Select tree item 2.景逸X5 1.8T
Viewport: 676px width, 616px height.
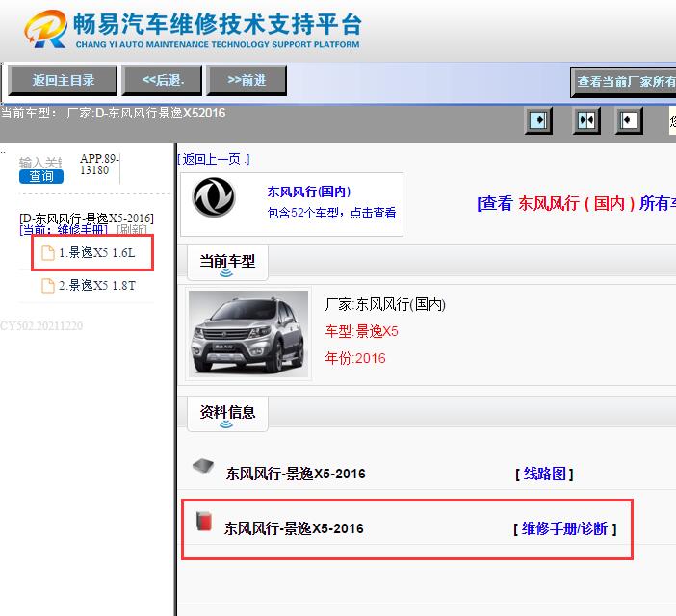[96, 286]
